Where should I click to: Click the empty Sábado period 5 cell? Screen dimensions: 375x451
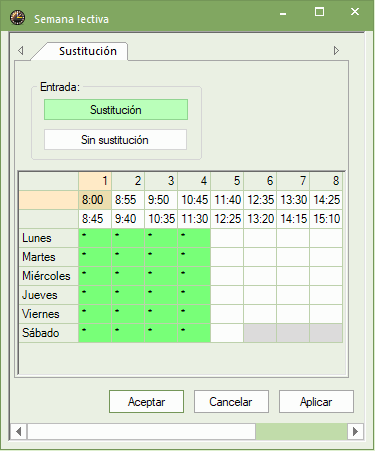click(227, 333)
